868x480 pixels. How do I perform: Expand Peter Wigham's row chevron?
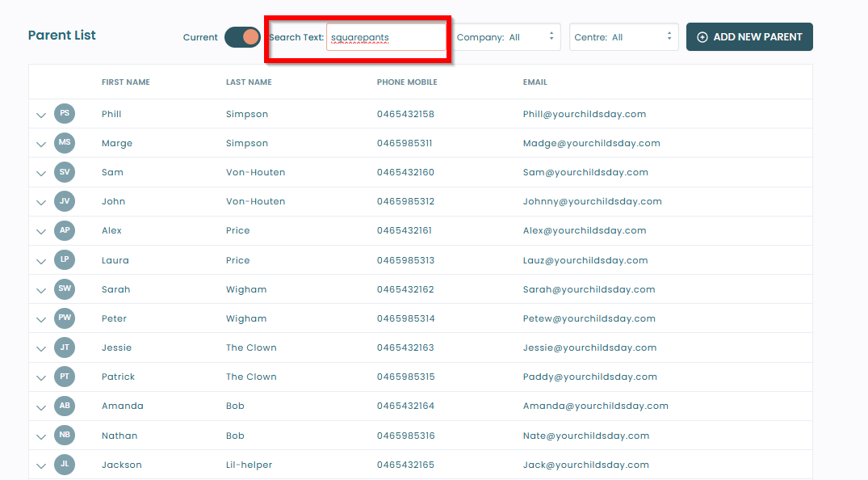tap(41, 320)
